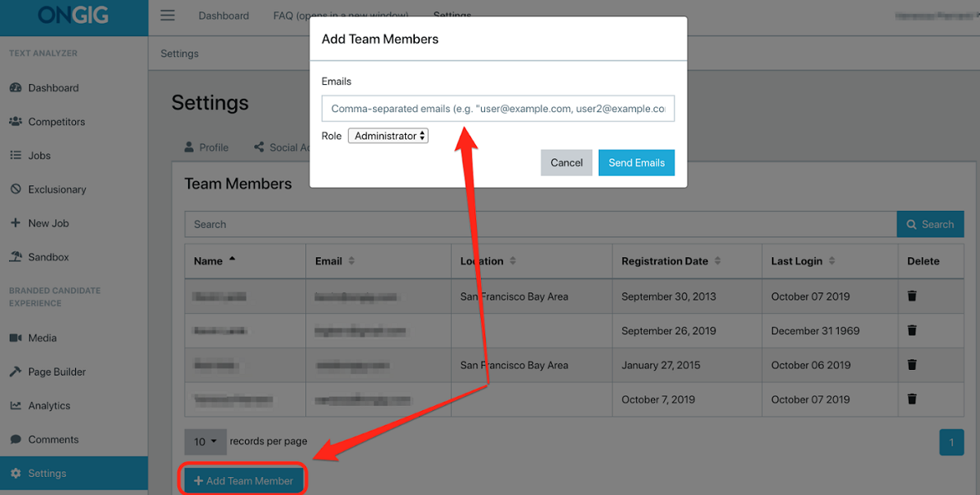Select the Exclusionary icon in sidebar
Screen dimensions: 980x495
coord(16,189)
